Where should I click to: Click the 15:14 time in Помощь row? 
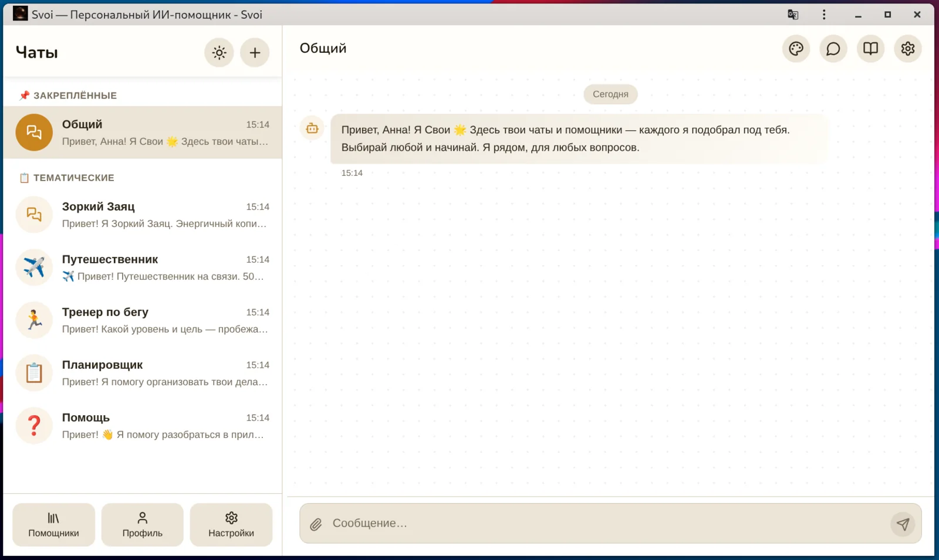click(258, 418)
